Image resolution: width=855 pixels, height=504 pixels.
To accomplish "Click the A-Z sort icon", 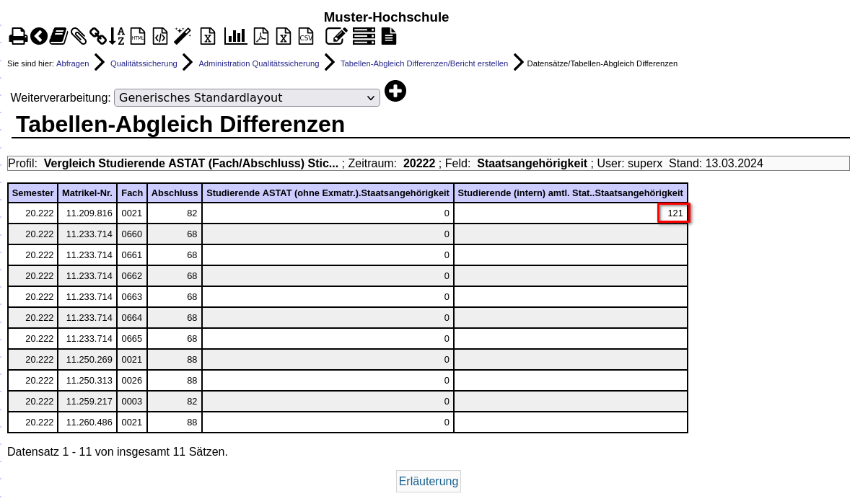I will [118, 36].
